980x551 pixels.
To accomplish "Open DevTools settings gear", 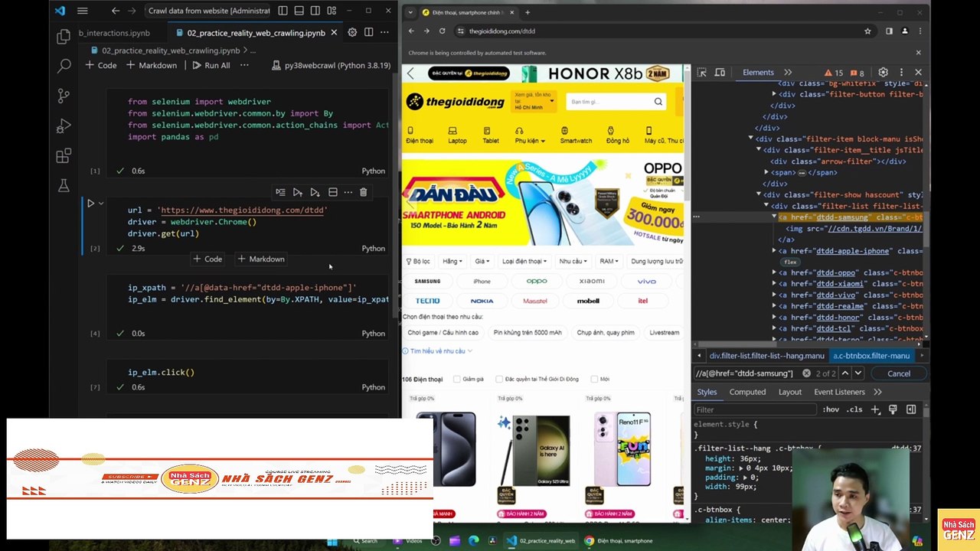I will tap(883, 73).
